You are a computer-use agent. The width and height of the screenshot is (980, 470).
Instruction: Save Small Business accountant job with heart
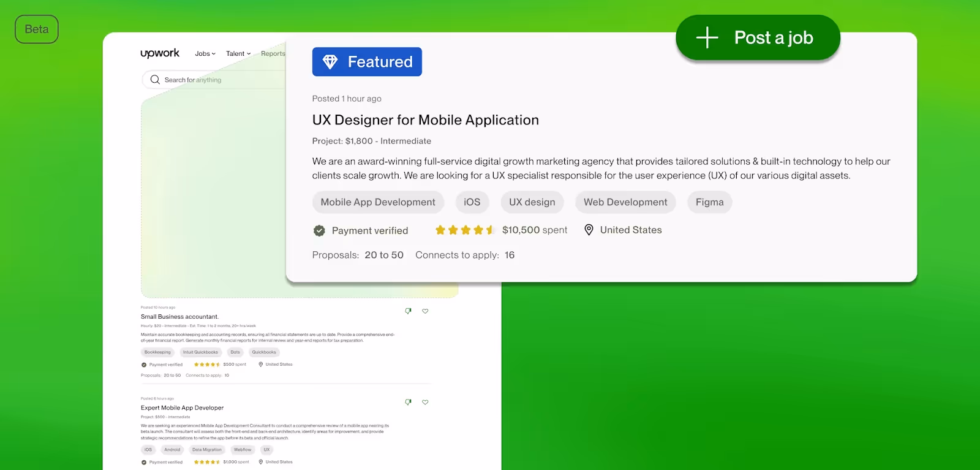pos(425,311)
